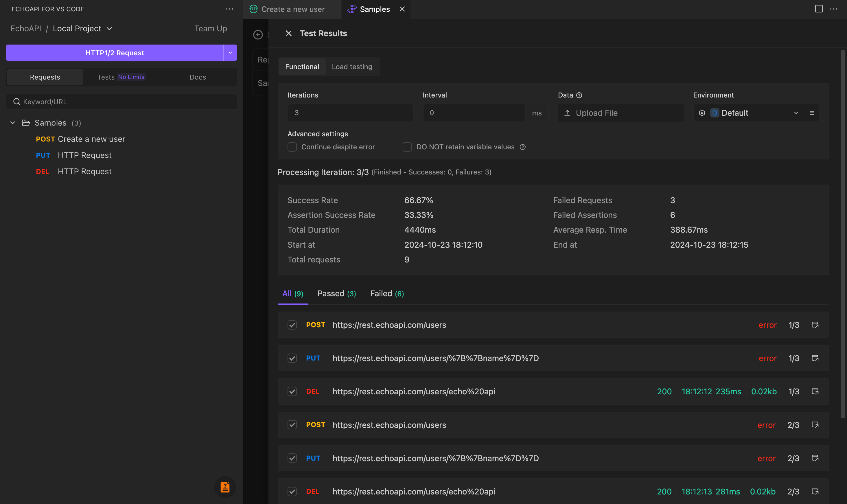Open PUT HTTP Request item
847x504 pixels.
coord(74,155)
